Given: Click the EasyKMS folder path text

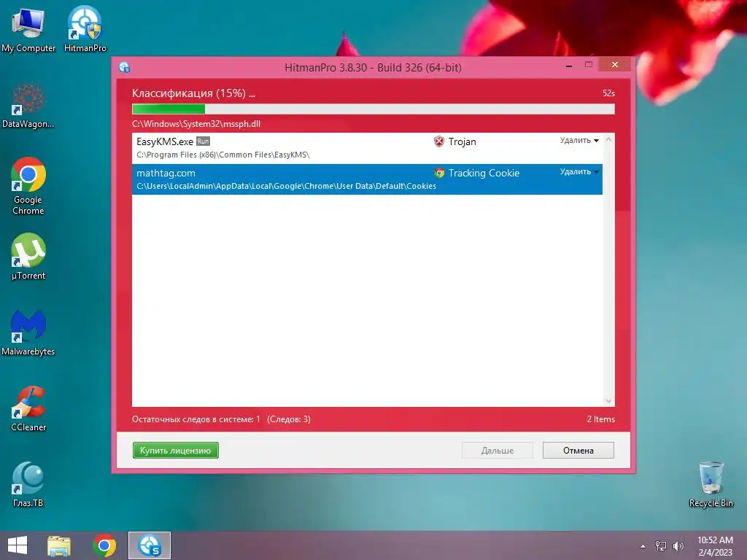Looking at the screenshot, I should (x=223, y=155).
